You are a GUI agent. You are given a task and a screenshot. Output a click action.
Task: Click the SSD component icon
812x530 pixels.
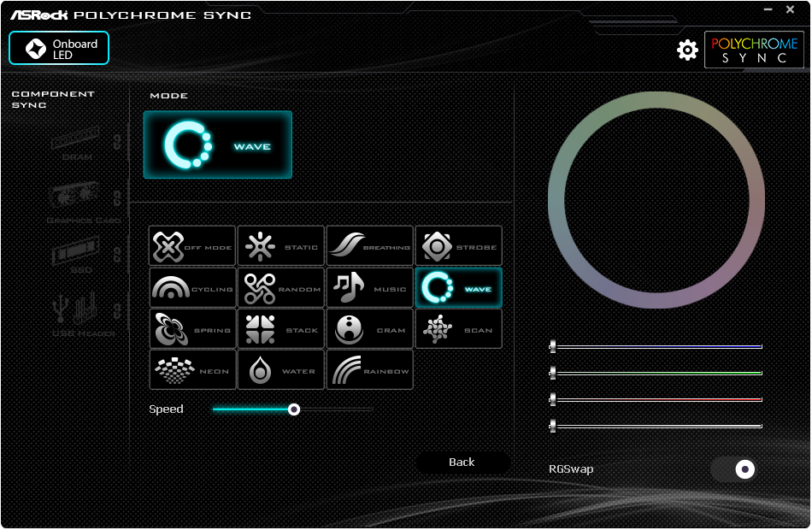pyautogui.click(x=75, y=250)
